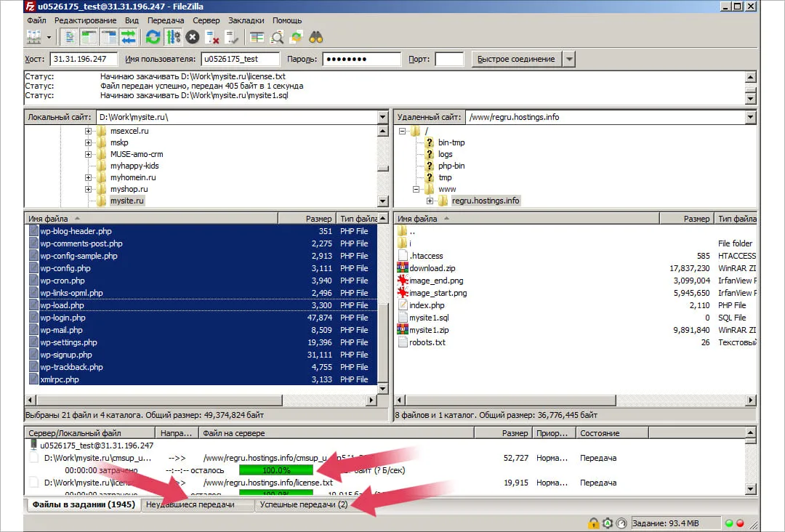Reconnect to last server icon
Image resolution: width=785 pixels, height=532 pixels.
231,37
